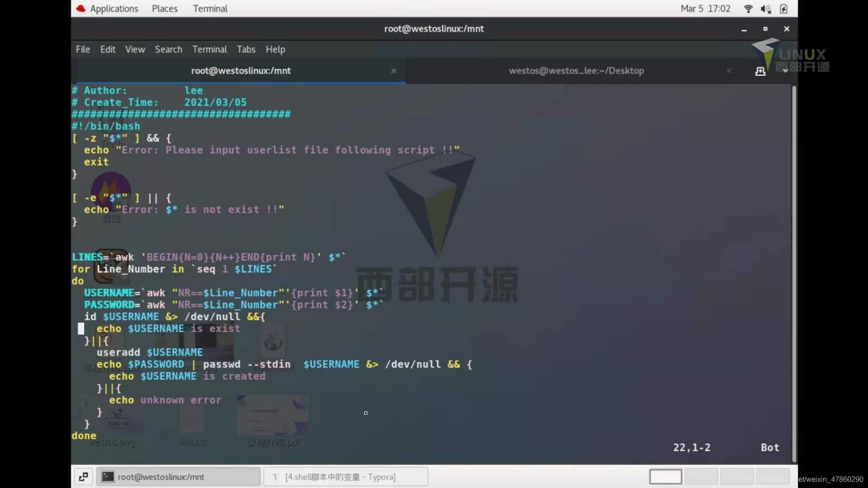Click the PASSWORD= awk line
This screenshot has height=488, width=868.
234,305
